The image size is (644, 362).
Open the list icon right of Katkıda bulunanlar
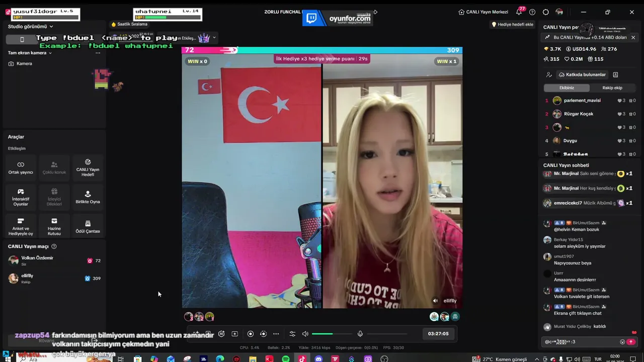[x=615, y=74]
